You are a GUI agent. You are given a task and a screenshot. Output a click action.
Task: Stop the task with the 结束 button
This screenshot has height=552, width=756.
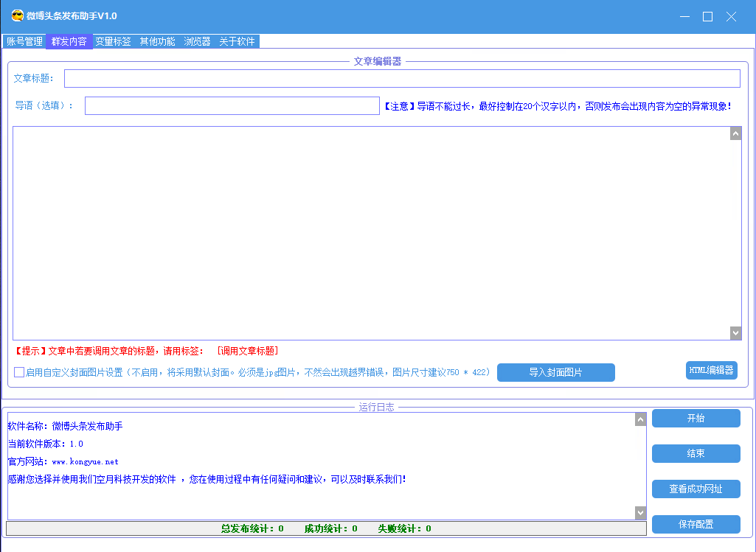(696, 454)
